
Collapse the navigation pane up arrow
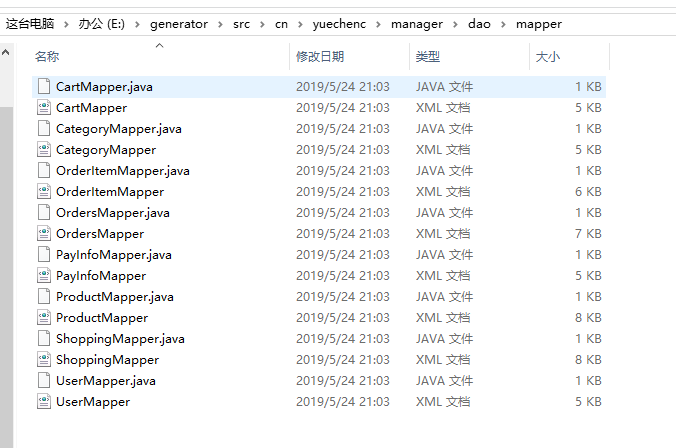tap(6, 53)
